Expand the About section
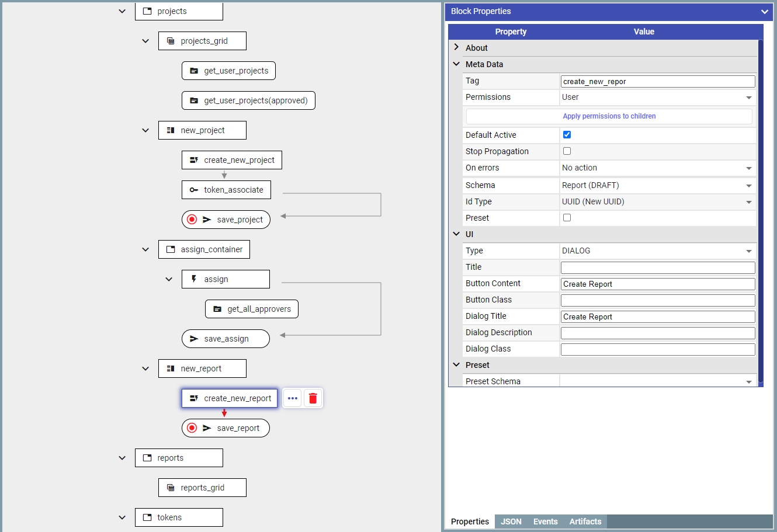This screenshot has width=777, height=532. click(x=457, y=48)
